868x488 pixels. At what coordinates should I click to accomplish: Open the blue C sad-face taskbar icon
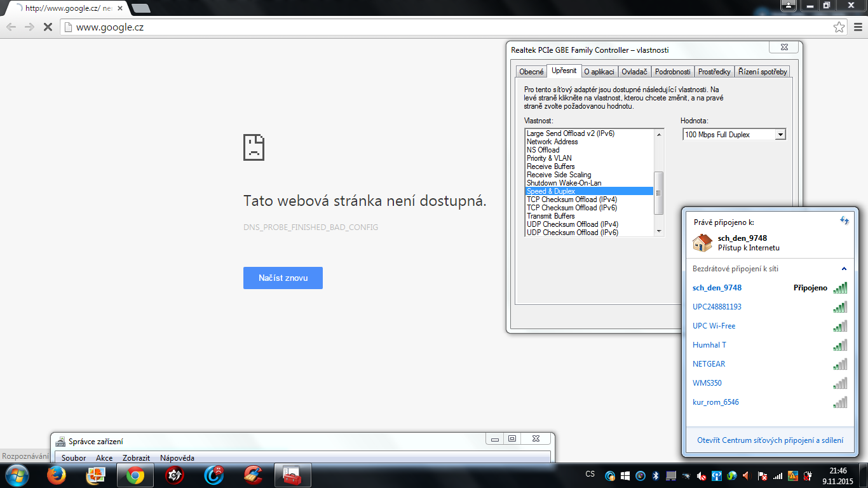point(214,475)
